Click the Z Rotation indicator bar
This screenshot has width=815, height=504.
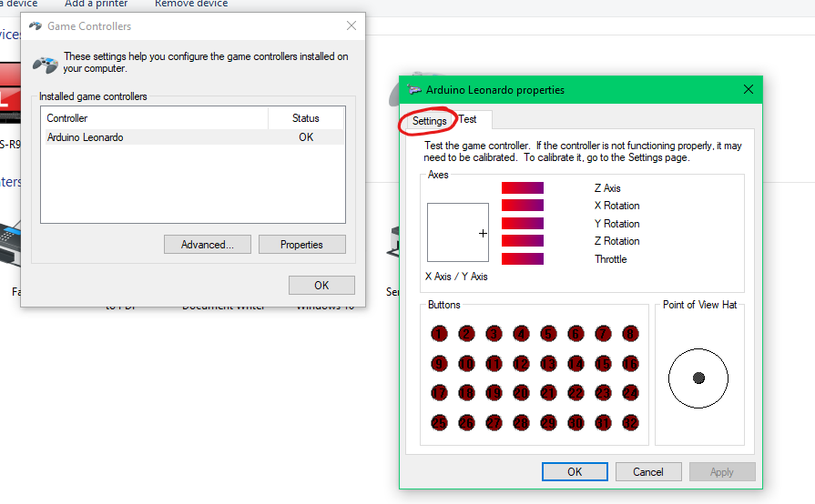pyautogui.click(x=523, y=241)
